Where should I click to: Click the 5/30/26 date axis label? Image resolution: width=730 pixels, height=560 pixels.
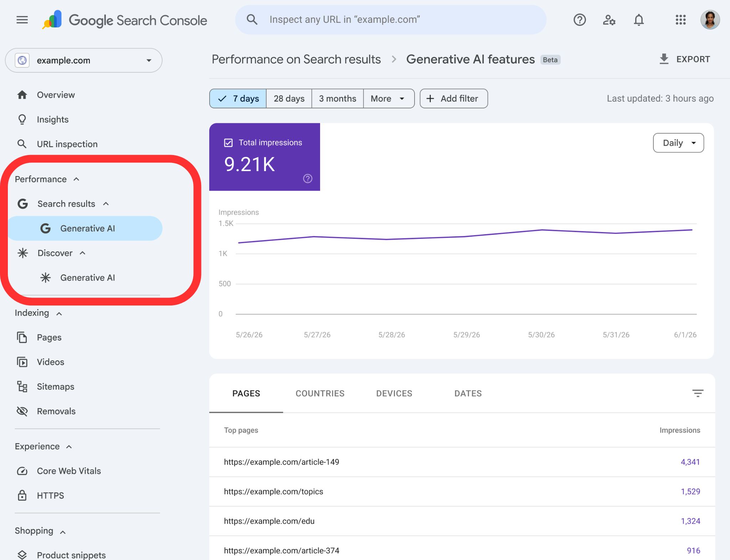pos(541,335)
